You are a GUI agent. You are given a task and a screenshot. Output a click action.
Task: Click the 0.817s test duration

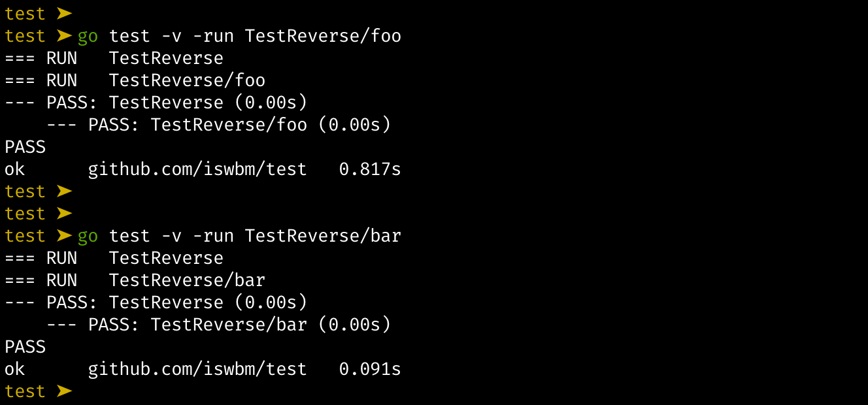coord(370,169)
